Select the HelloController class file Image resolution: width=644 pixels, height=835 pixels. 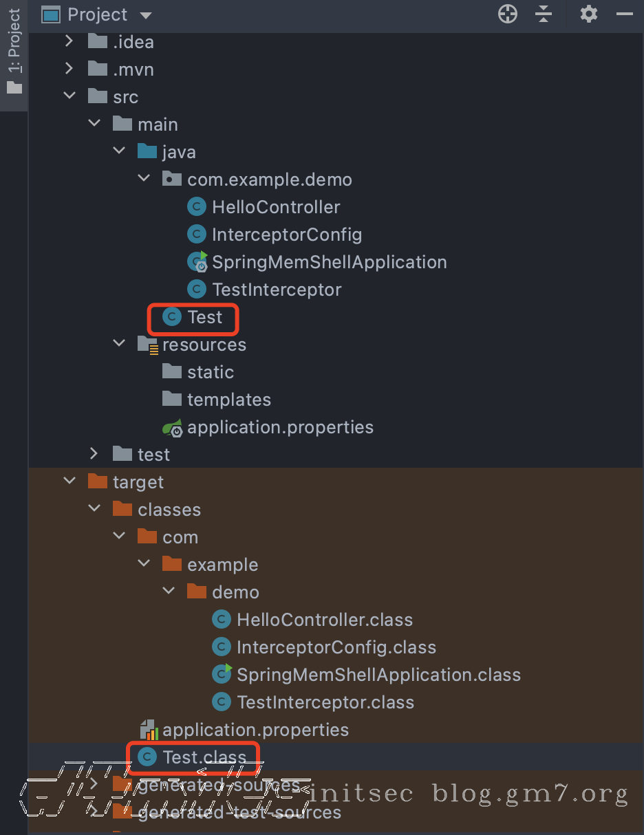[276, 207]
